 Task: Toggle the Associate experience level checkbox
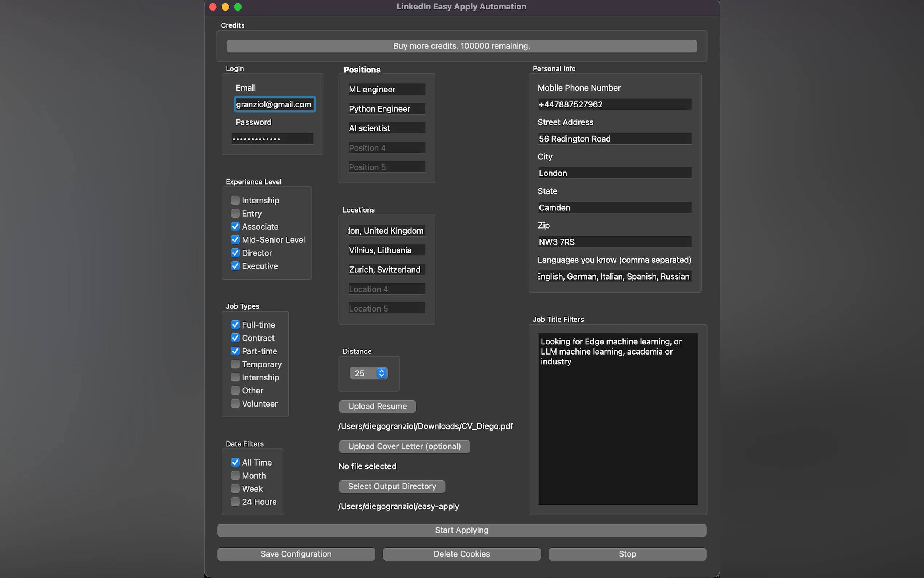pyautogui.click(x=235, y=227)
